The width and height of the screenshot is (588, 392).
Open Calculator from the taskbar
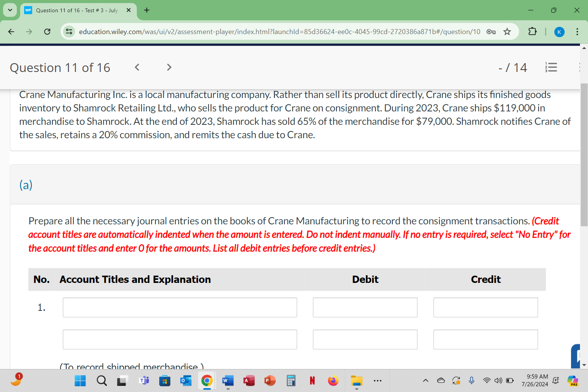point(291,381)
